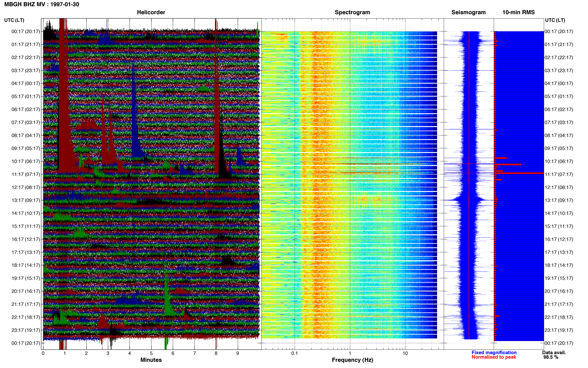
Task: Click the right '17:17 (13:17)' time label
Action: pyautogui.click(x=559, y=252)
